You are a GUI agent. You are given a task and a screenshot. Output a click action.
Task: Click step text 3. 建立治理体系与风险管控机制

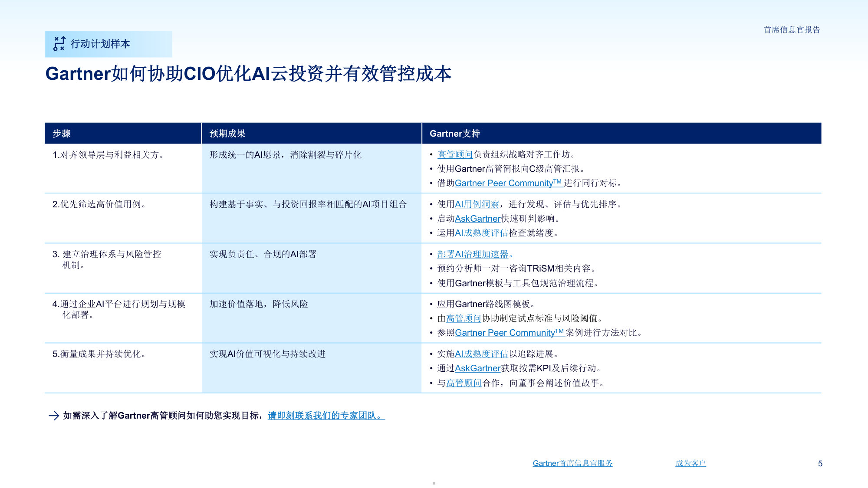[107, 259]
